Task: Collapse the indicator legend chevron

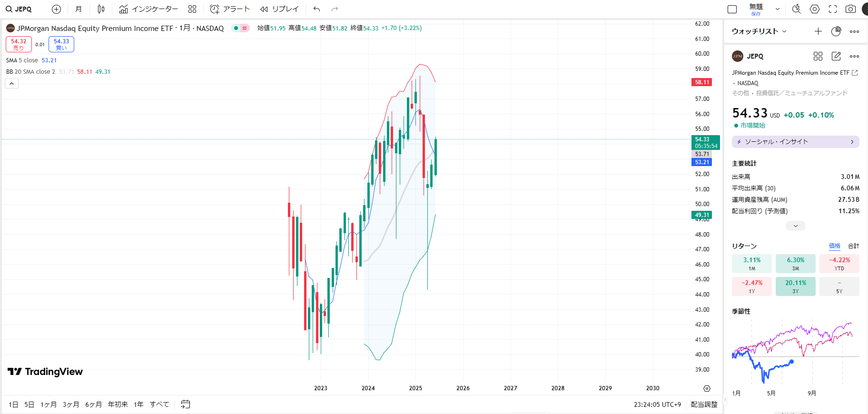Action: [x=12, y=83]
